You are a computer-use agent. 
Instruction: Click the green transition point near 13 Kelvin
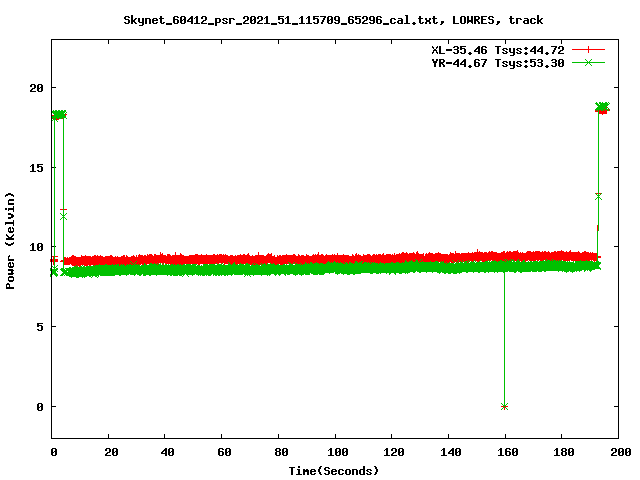coord(598,197)
